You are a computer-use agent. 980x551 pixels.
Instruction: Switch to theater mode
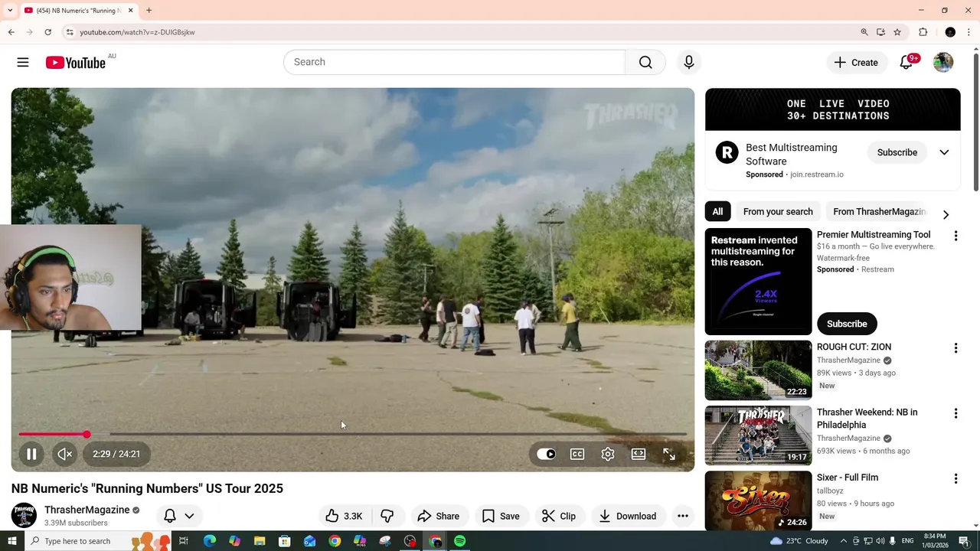[639, 454]
